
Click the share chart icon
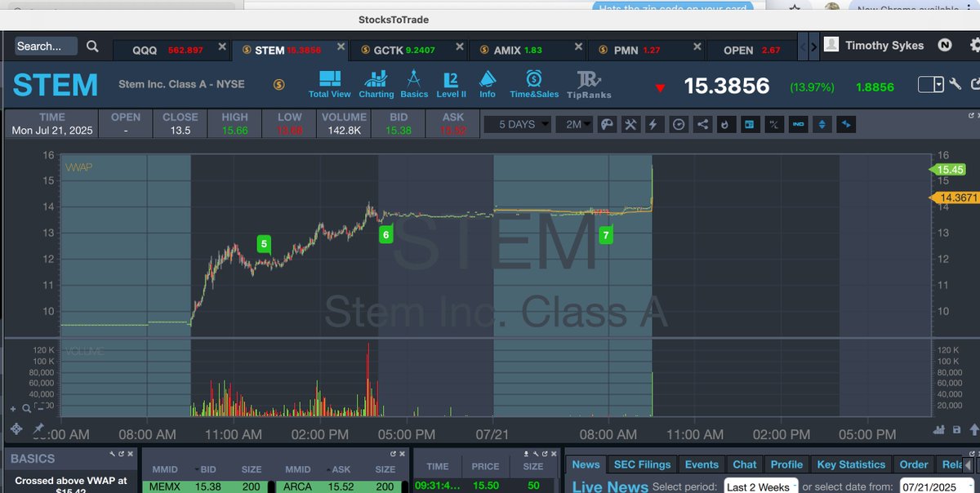(x=702, y=125)
